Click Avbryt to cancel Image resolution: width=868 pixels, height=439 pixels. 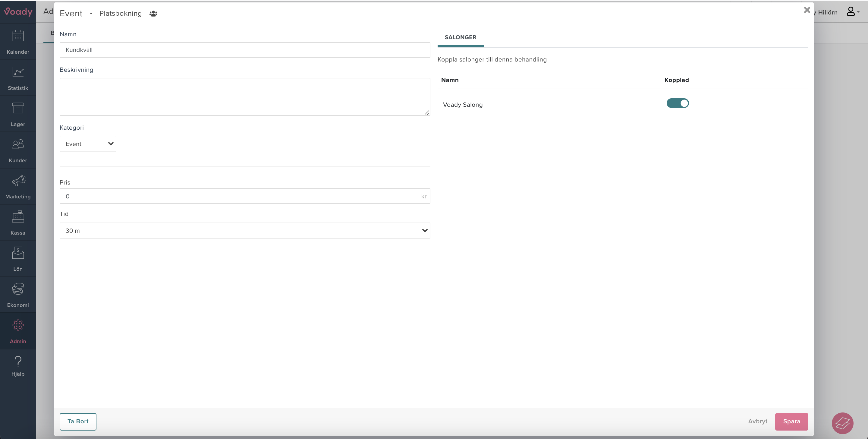(x=757, y=422)
